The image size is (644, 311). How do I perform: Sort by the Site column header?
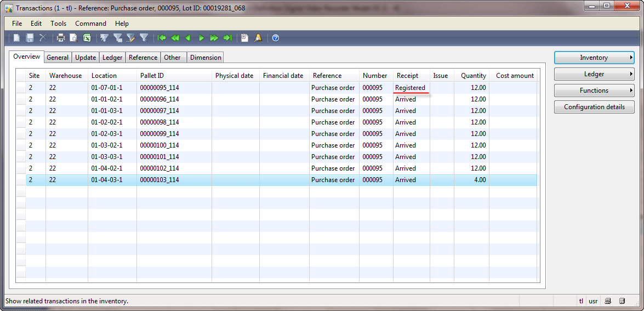(x=36, y=76)
